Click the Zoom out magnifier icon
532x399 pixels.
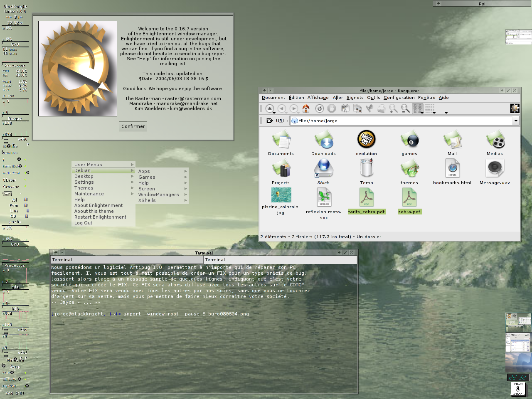[x=405, y=108]
